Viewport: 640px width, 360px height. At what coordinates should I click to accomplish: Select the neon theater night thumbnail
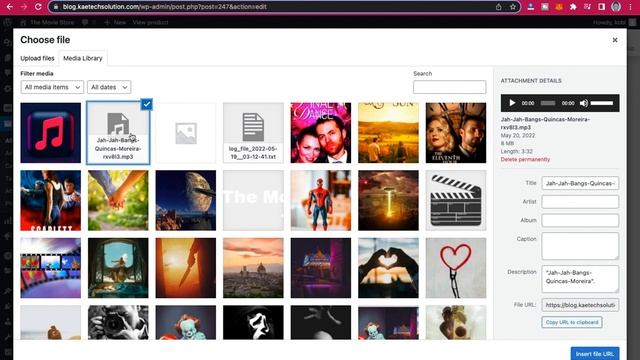point(321,268)
